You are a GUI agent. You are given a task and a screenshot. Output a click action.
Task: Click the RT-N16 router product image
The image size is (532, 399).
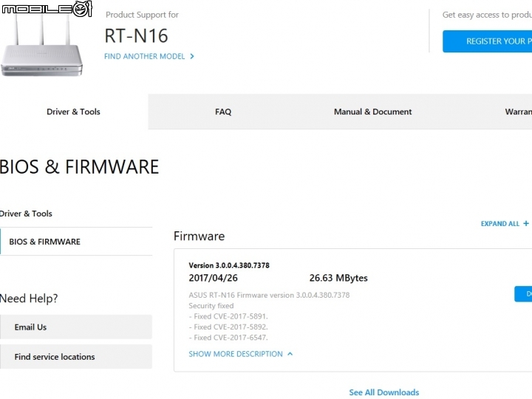(41, 44)
